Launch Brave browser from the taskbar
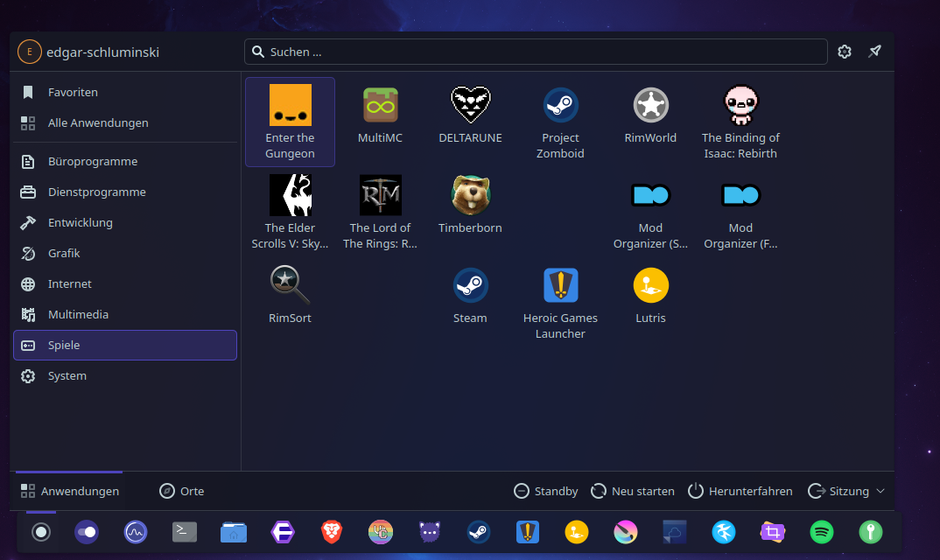The height and width of the screenshot is (560, 940). tap(332, 532)
